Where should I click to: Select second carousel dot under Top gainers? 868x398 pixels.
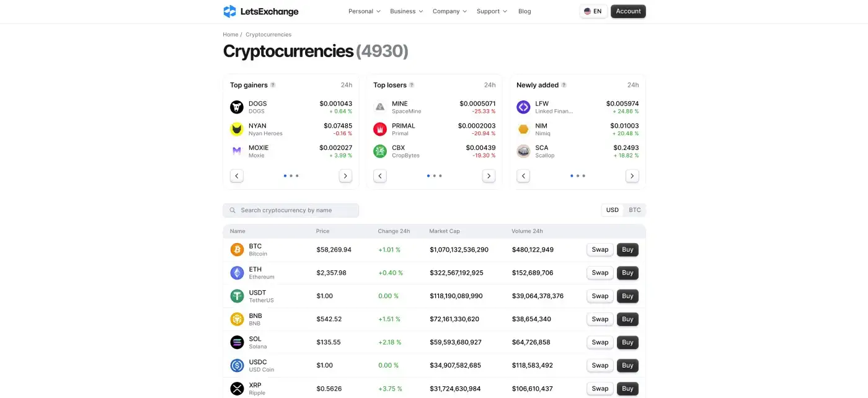[291, 176]
